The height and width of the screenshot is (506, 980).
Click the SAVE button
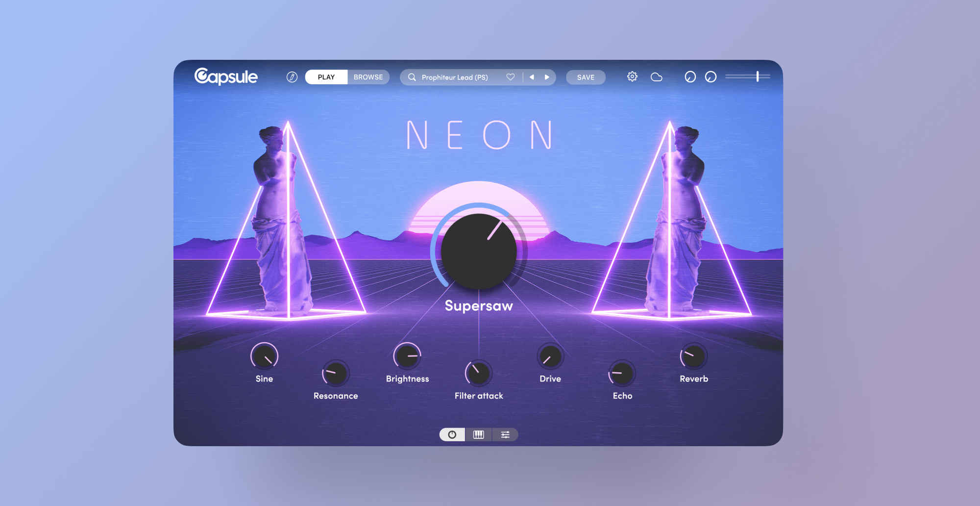[586, 77]
